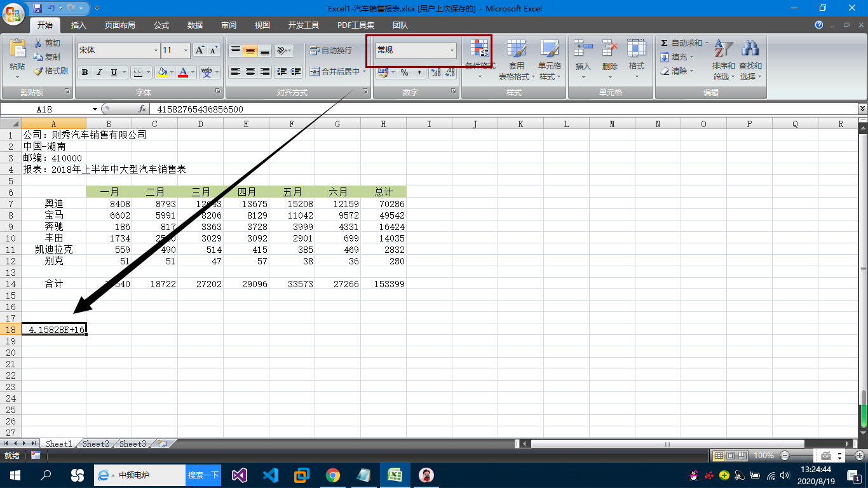The width and height of the screenshot is (868, 488).
Task: Apply percent style
Action: click(404, 72)
